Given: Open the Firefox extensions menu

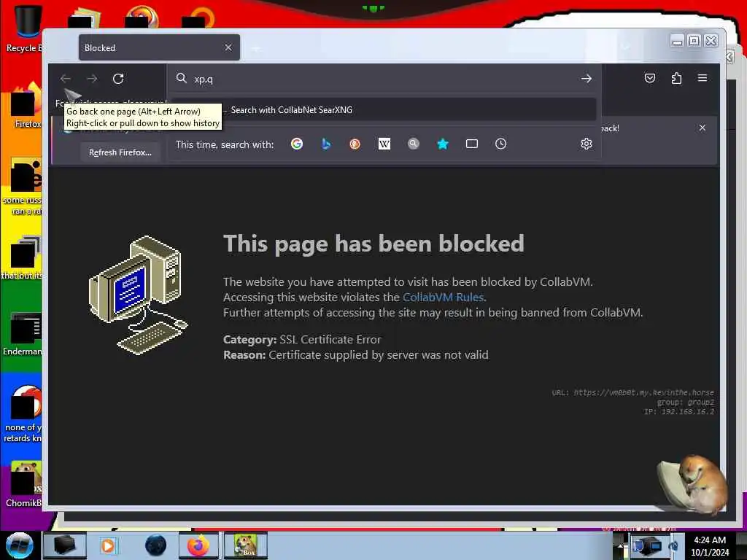Looking at the screenshot, I should point(676,78).
